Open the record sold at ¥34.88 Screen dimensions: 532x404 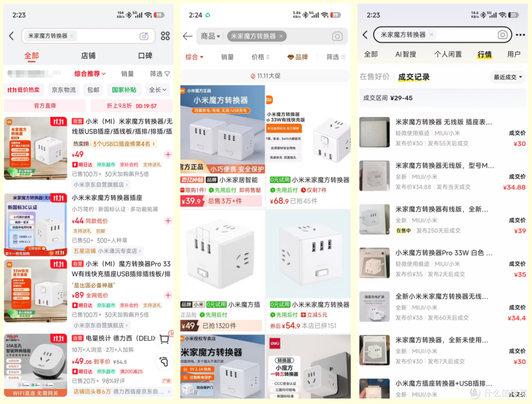click(x=442, y=176)
